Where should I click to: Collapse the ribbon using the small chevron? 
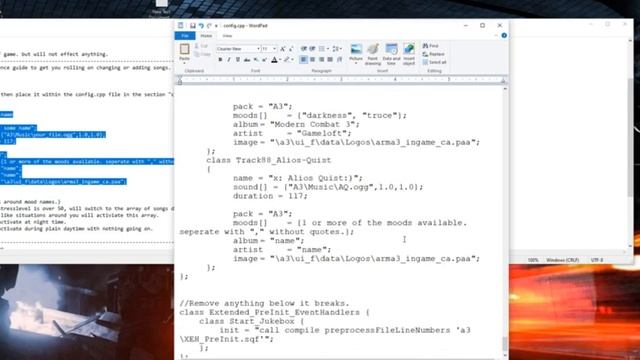(496, 36)
